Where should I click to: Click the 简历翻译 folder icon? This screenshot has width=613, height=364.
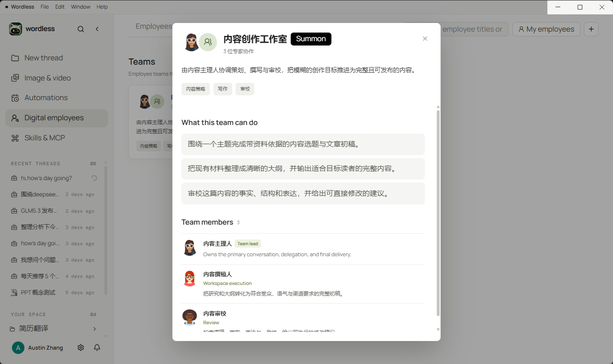(12, 329)
